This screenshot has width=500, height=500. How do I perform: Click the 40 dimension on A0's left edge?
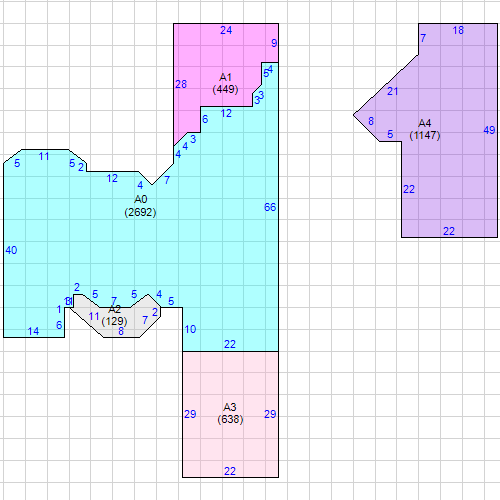pyautogui.click(x=11, y=250)
